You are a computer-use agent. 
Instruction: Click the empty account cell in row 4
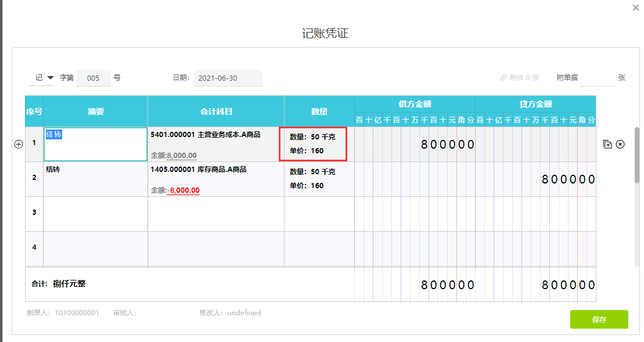[215, 249]
